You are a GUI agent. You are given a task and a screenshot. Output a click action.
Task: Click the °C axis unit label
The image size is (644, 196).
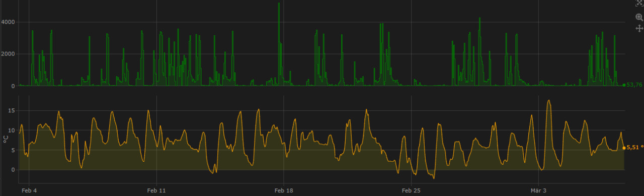point(6,140)
